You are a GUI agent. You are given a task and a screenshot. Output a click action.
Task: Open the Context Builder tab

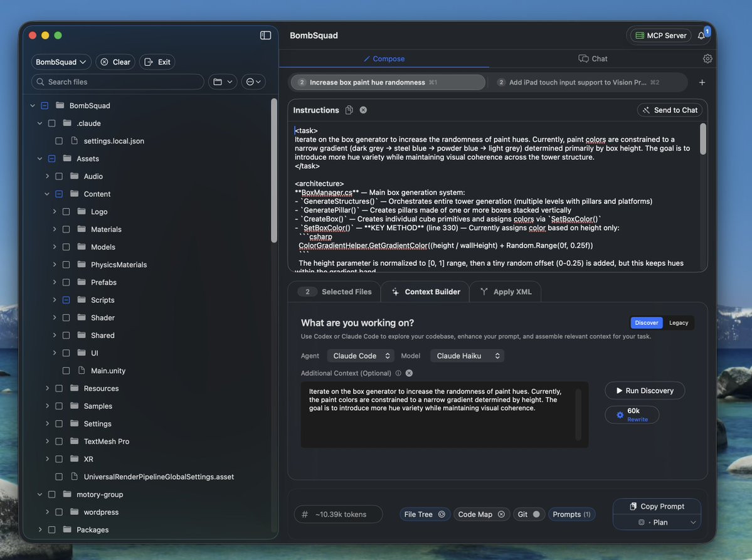pyautogui.click(x=425, y=292)
